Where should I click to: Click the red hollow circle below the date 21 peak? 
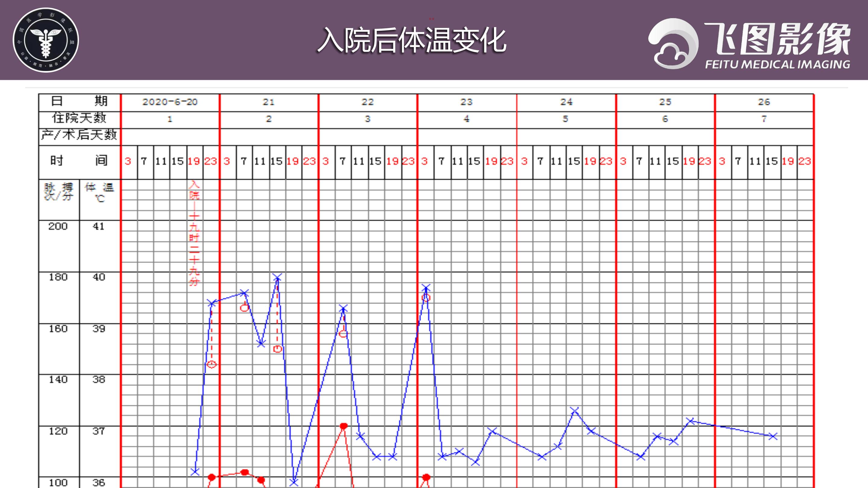click(277, 349)
